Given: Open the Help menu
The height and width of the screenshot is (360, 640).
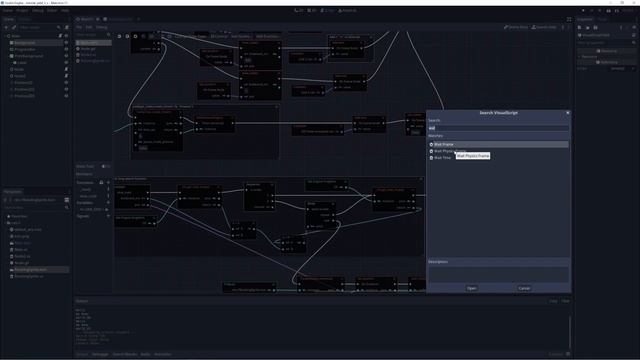Looking at the screenshot, I should point(65,11).
